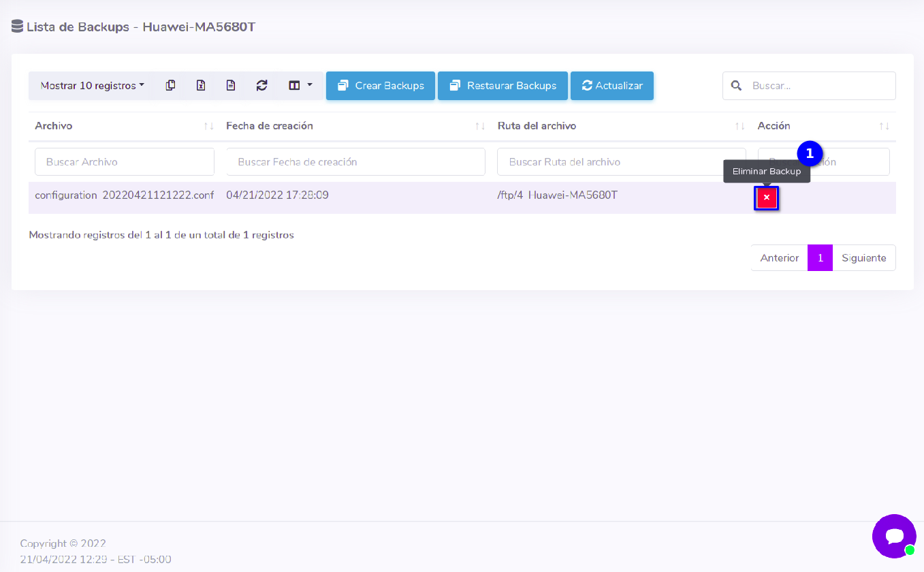Click the copy-to-clipboard toolbar icon

pos(171,86)
